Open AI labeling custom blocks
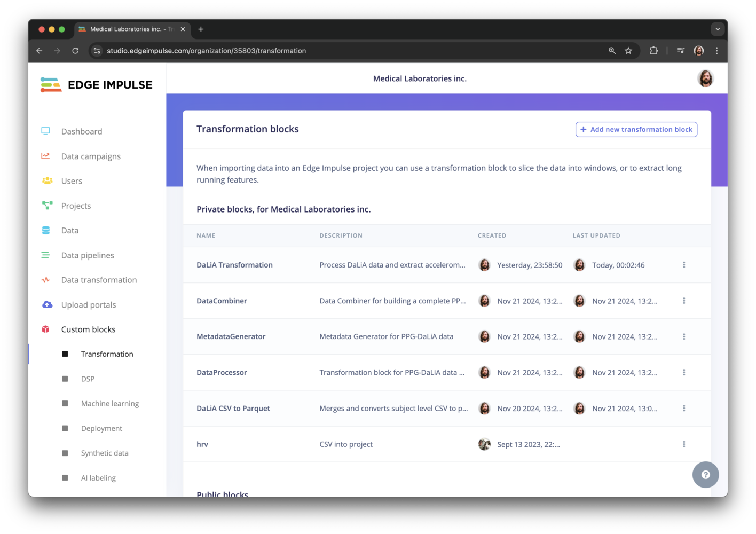 pos(98,478)
